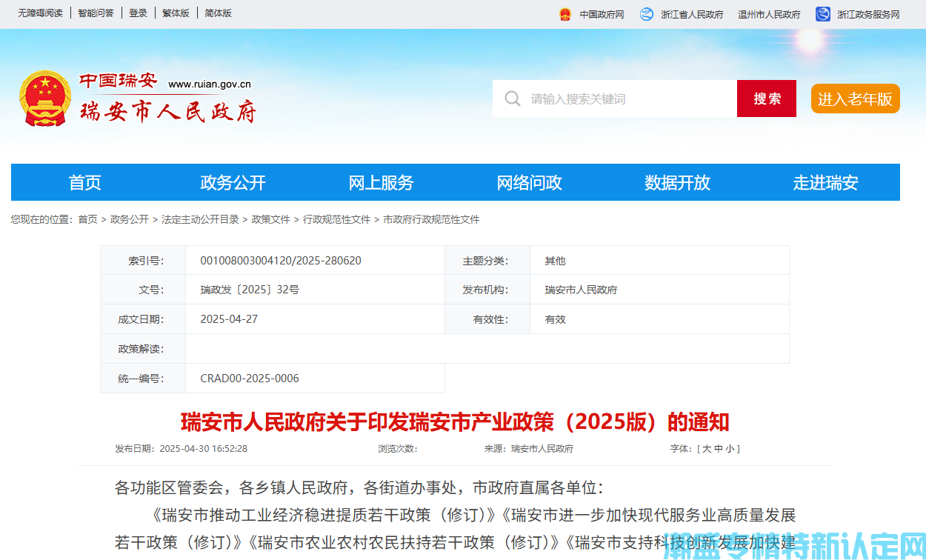Open the 网上服务 navigation tab
This screenshot has height=560, width=926.
[382, 182]
